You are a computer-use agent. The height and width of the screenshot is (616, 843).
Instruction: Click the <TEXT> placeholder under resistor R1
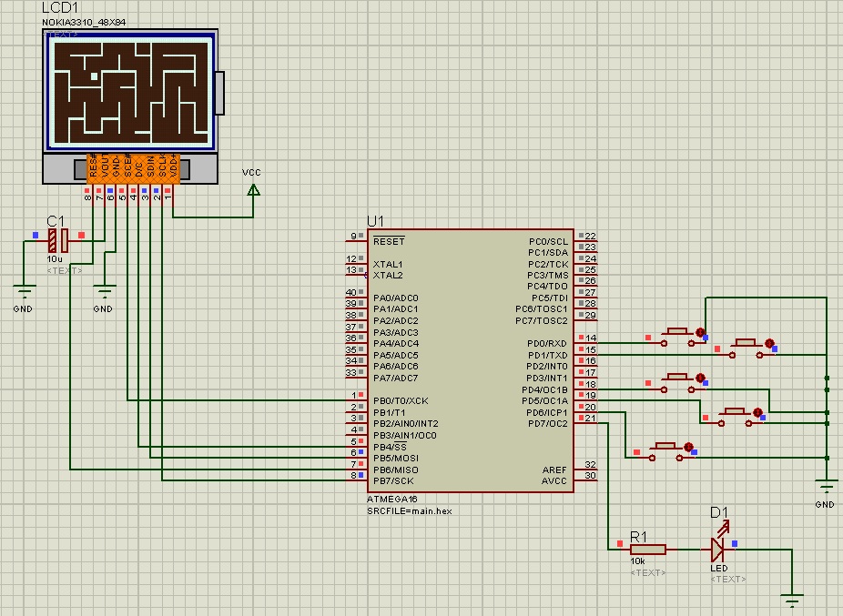pyautogui.click(x=648, y=573)
